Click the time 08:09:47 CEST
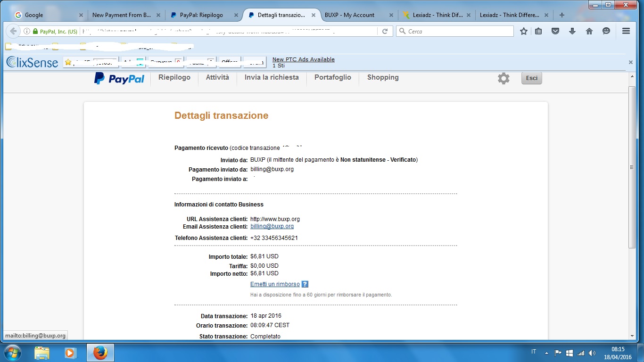This screenshot has height=362, width=644. tap(270, 325)
